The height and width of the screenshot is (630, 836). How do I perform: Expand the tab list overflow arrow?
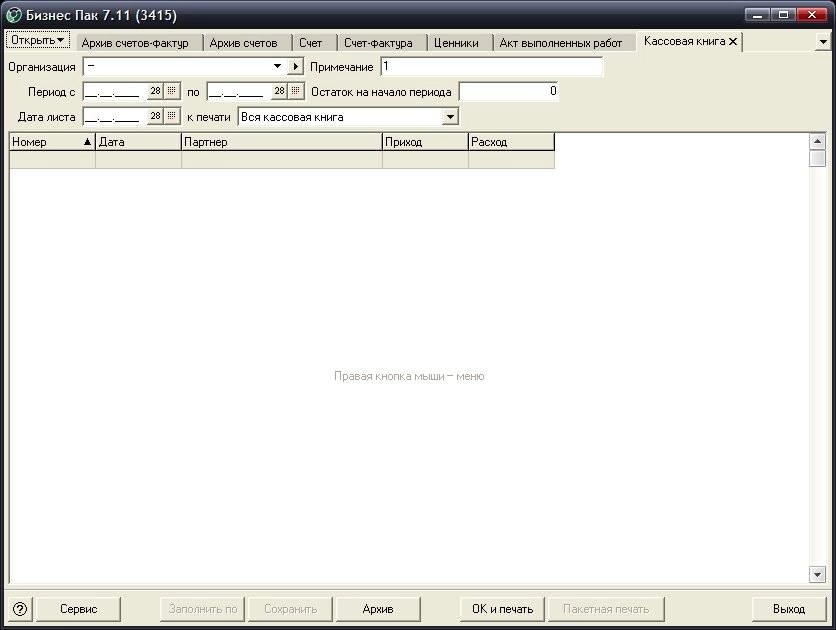(x=823, y=42)
